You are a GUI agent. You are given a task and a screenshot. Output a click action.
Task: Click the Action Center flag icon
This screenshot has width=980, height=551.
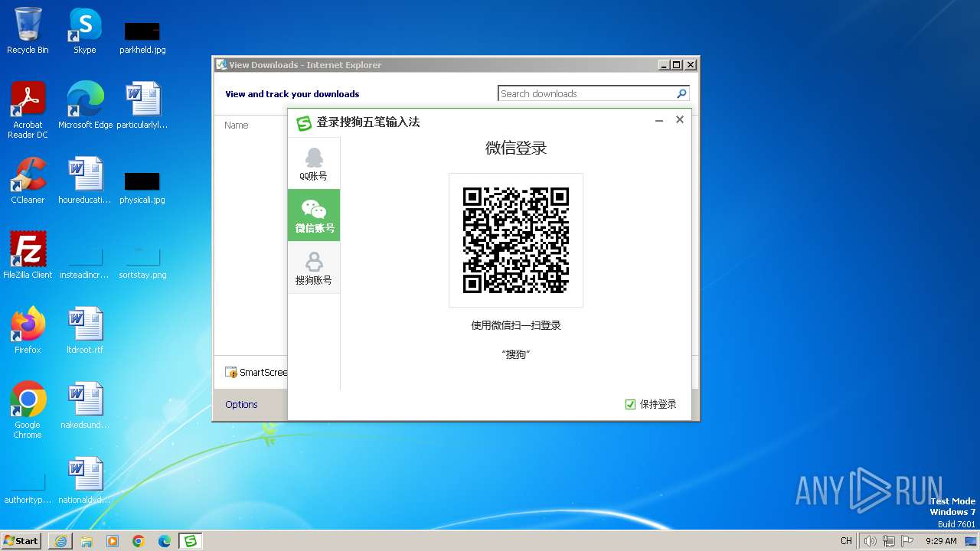pos(907,541)
